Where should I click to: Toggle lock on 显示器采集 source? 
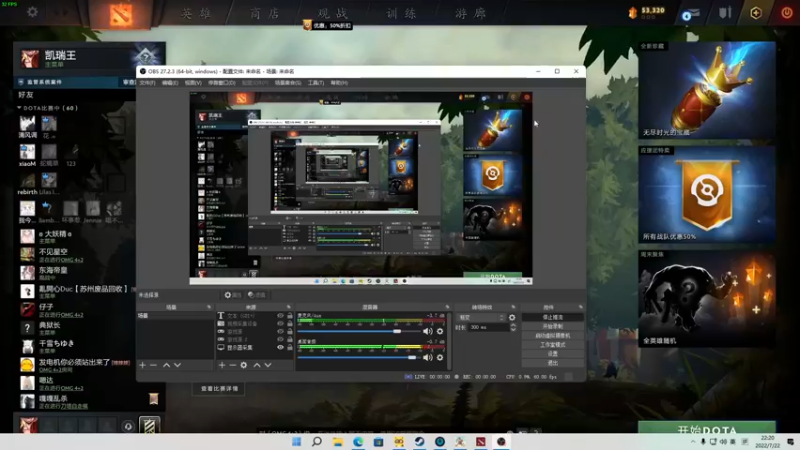(290, 347)
